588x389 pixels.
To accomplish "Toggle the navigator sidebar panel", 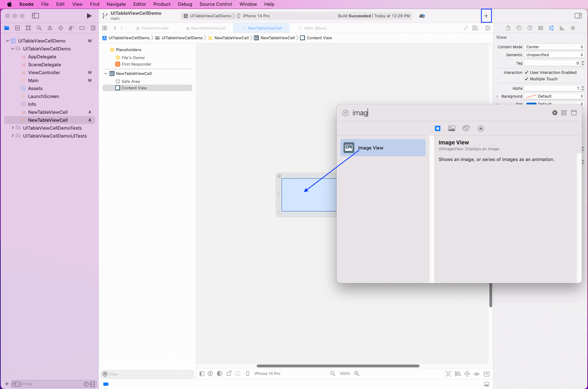I will (35, 16).
